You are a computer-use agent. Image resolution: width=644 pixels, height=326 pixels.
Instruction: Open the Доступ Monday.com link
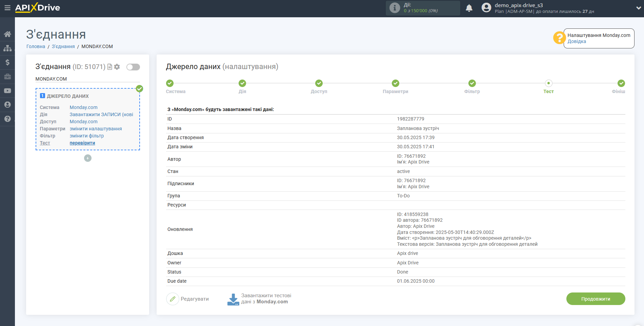(83, 122)
